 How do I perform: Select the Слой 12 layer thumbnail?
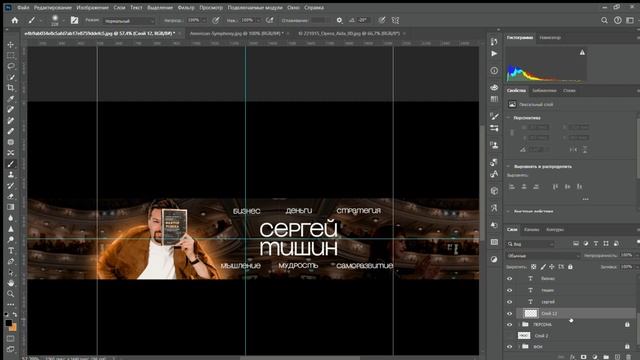click(531, 313)
